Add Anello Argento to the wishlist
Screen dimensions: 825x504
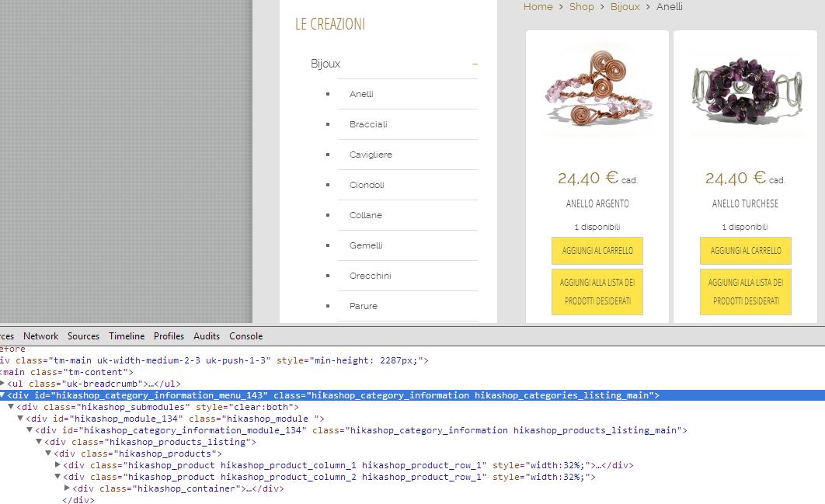(x=597, y=292)
